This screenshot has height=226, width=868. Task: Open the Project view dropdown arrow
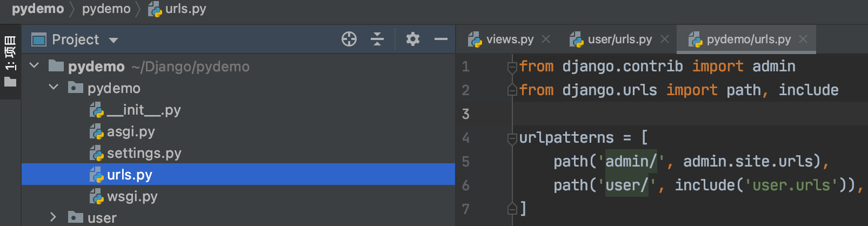[x=113, y=40]
